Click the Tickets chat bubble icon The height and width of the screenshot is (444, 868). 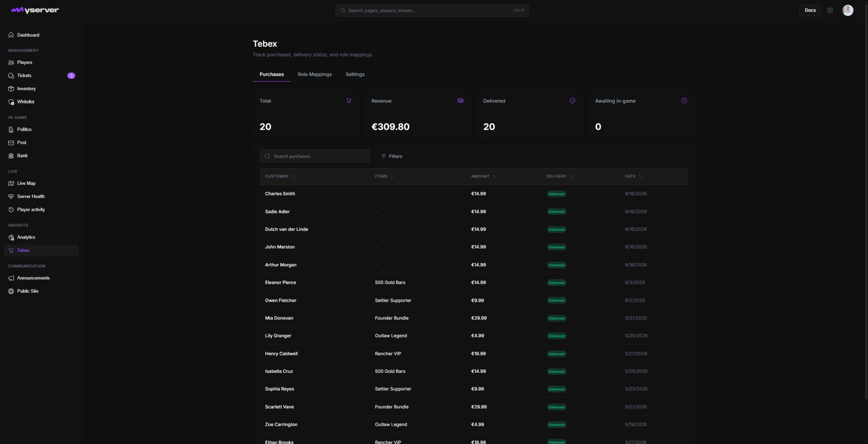click(11, 76)
